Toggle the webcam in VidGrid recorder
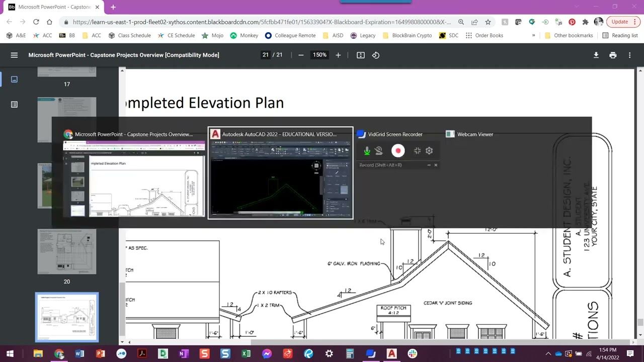This screenshot has height=362, width=644. 379,151
